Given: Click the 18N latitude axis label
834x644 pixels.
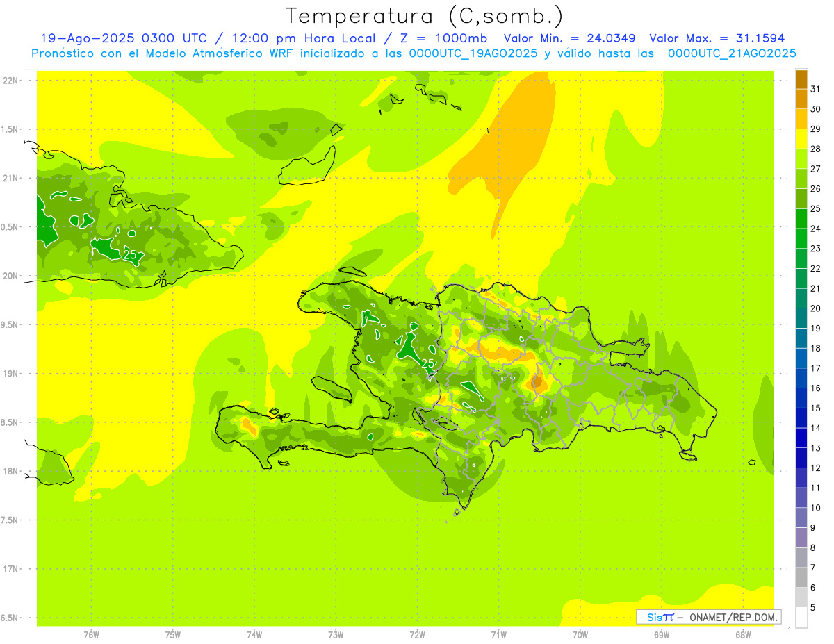Looking at the screenshot, I should click(x=12, y=472).
